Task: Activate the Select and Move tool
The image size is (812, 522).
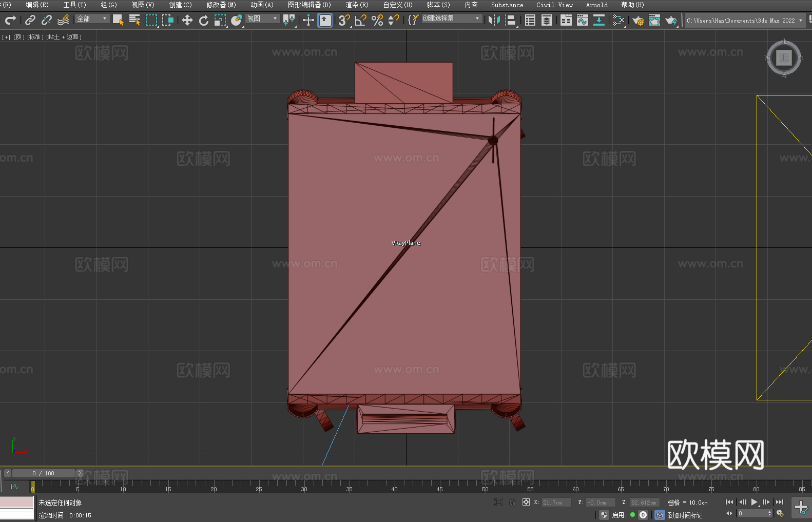Action: 187,20
